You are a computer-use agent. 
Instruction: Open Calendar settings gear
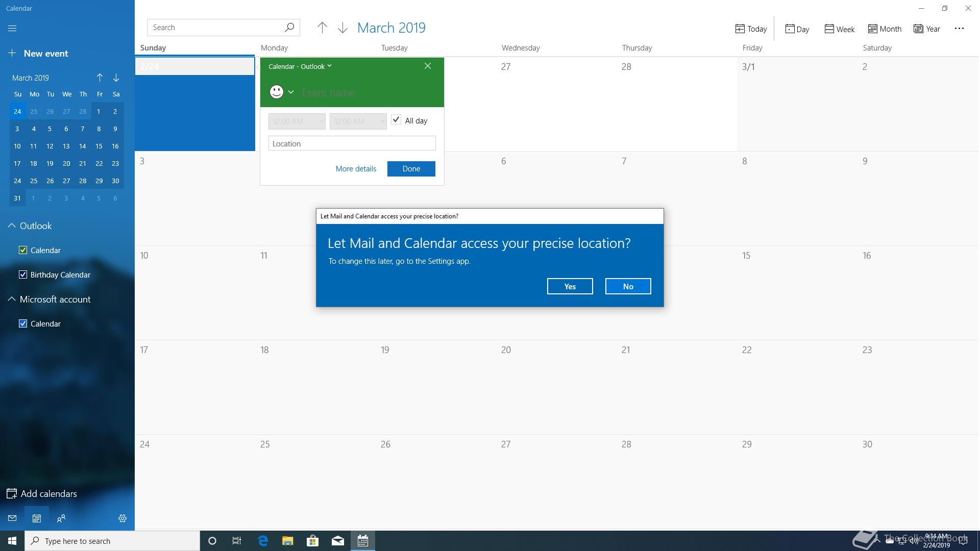click(122, 518)
